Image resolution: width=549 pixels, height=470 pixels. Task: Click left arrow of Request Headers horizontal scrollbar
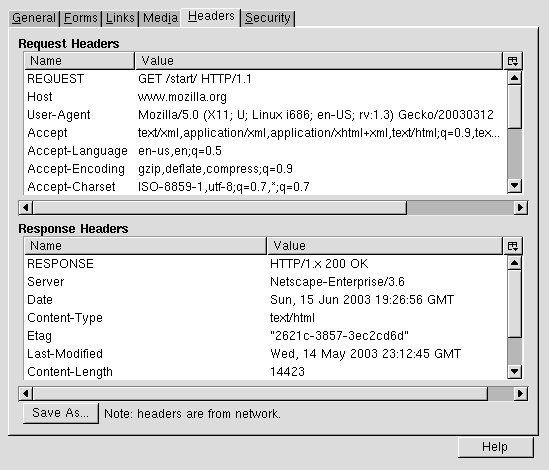pos(26,208)
